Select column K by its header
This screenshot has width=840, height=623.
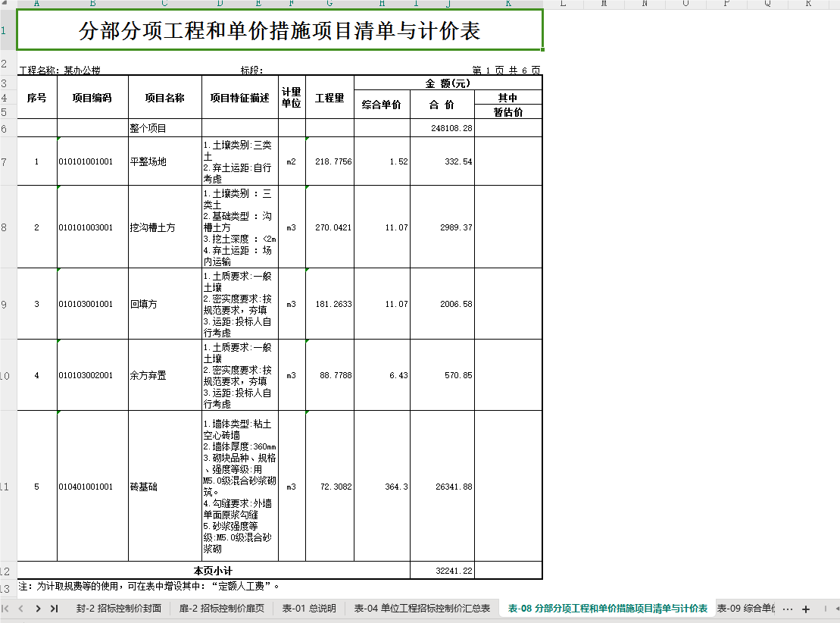508,4
